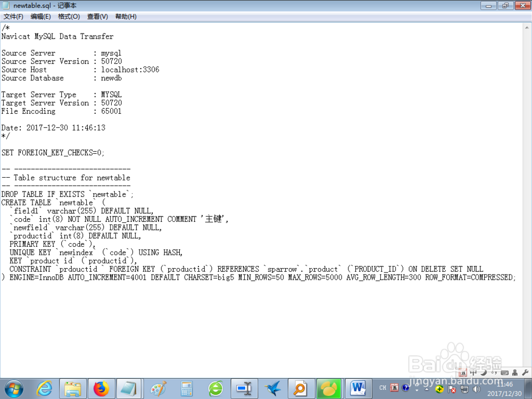Click 'ROW_FORMAT=COMPRESSED;' text

click(471, 278)
